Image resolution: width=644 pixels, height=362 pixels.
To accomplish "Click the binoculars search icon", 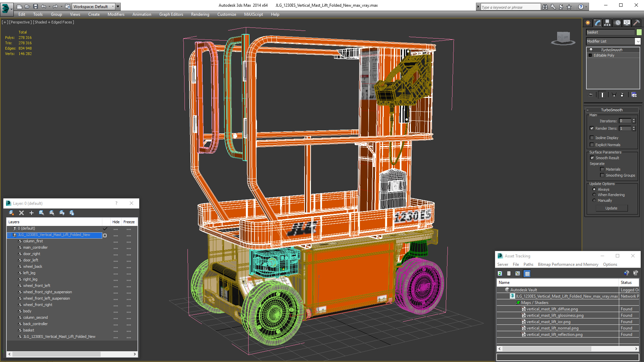I will pyautogui.click(x=545, y=7).
